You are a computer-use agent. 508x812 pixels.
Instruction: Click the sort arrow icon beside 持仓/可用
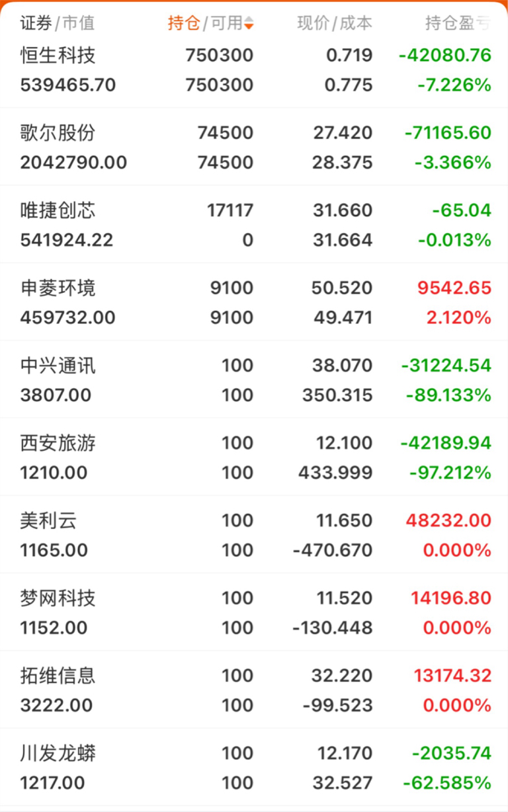pyautogui.click(x=249, y=24)
